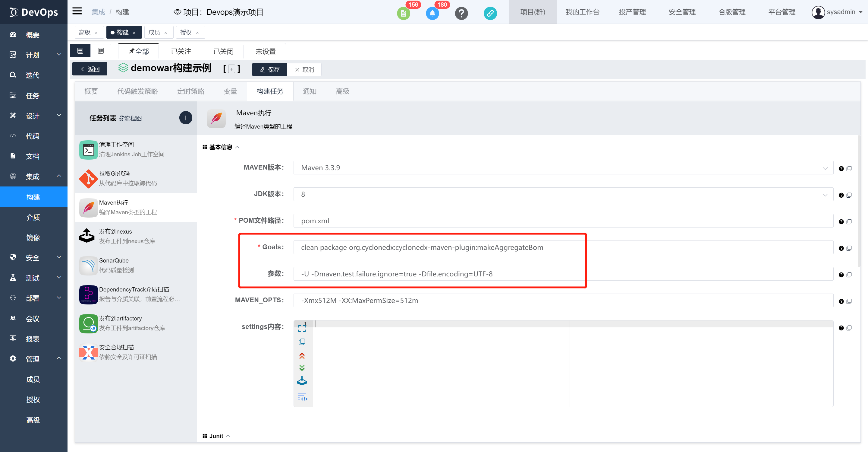Switch to the 代码触发策略 tab
This screenshot has width=868, height=452.
137,91
